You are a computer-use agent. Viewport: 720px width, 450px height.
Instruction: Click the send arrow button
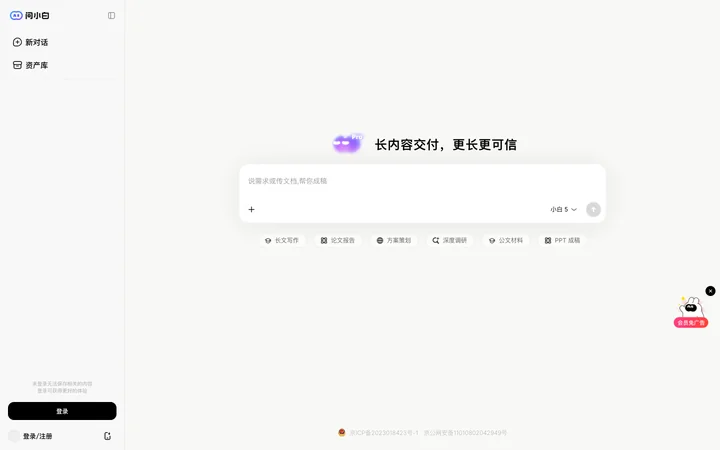[593, 209]
